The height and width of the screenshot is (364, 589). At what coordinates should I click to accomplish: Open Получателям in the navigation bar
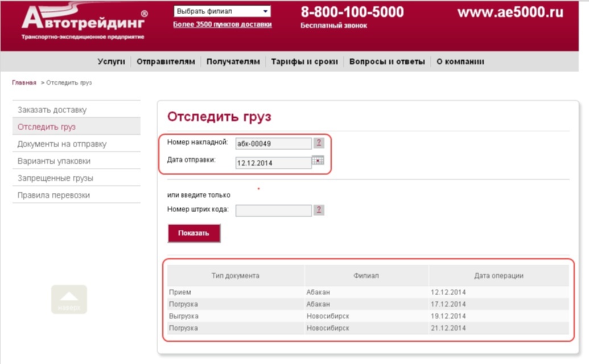[233, 61]
